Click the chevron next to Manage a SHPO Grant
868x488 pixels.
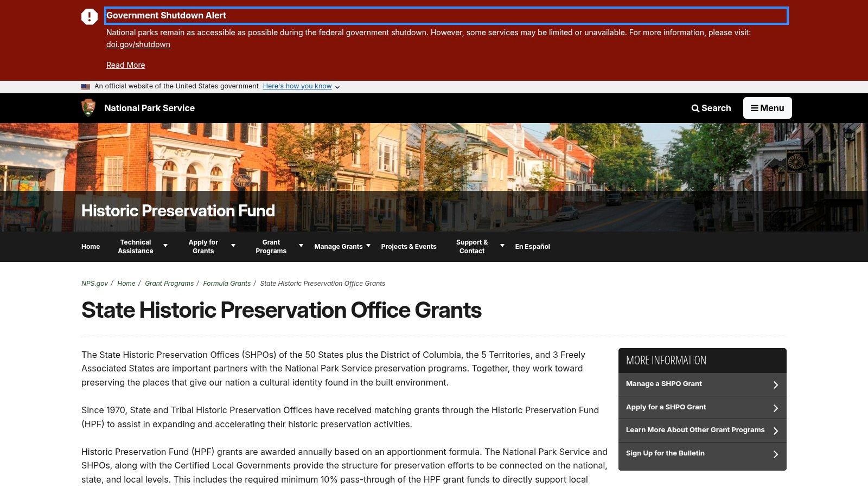click(775, 384)
